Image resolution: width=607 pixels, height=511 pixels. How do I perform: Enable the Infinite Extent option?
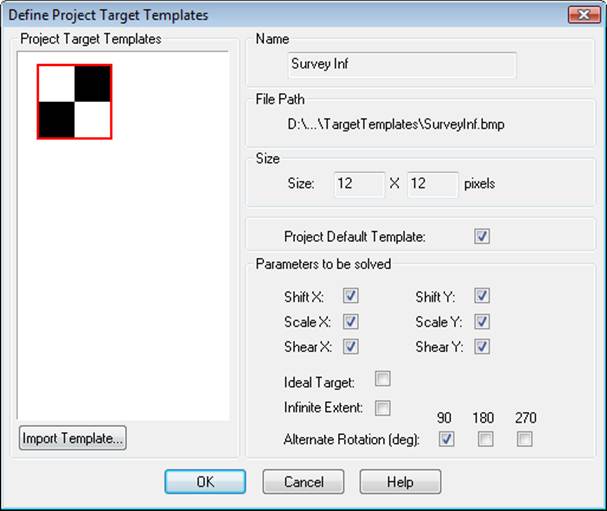click(x=382, y=408)
